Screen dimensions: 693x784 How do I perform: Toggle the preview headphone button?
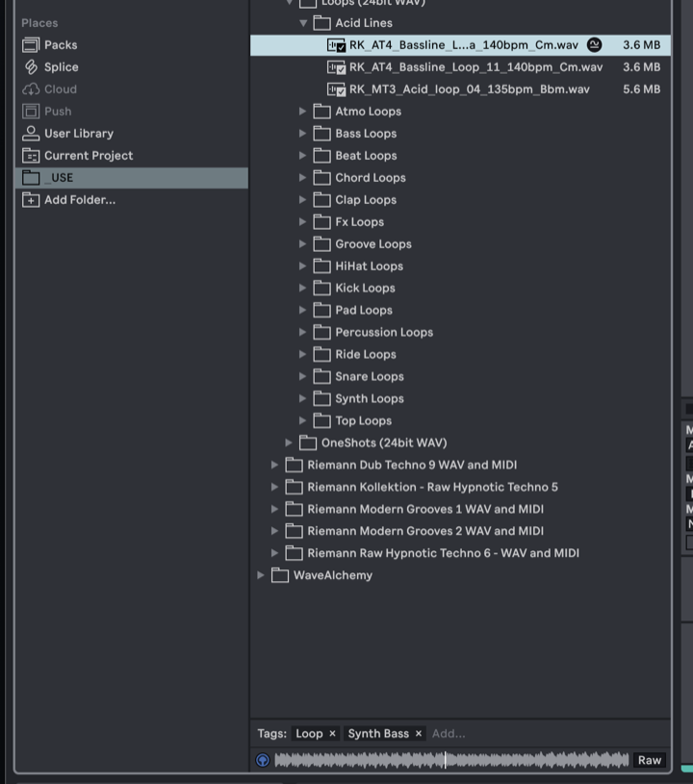pyautogui.click(x=263, y=760)
